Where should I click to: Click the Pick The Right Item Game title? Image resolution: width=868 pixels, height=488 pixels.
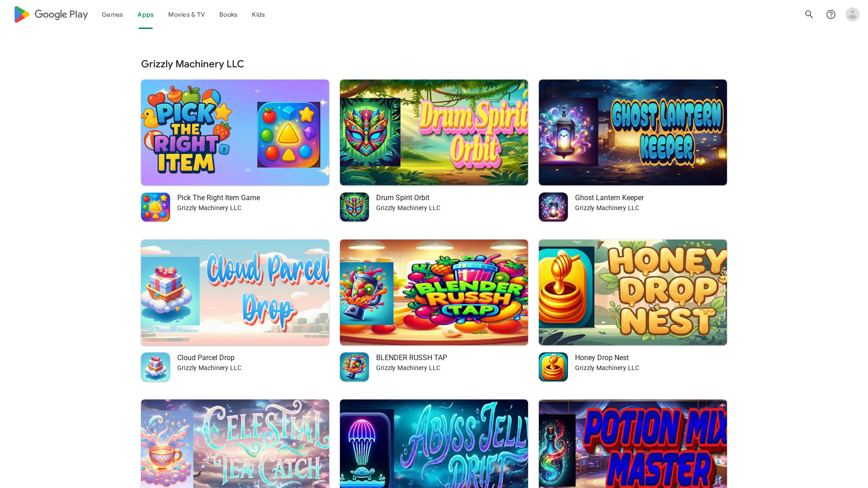click(218, 198)
